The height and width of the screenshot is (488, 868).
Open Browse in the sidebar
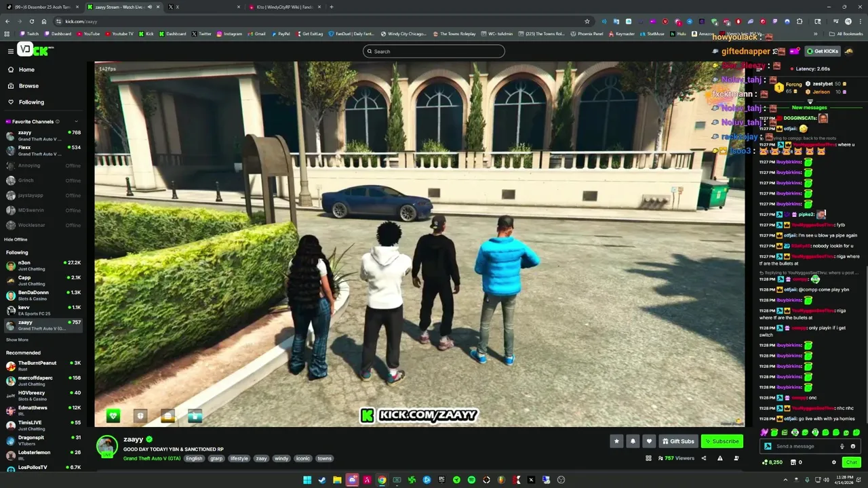pos(28,86)
